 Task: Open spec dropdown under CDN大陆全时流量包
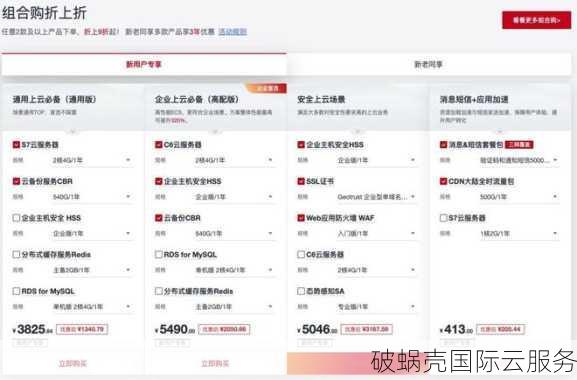coord(519,197)
